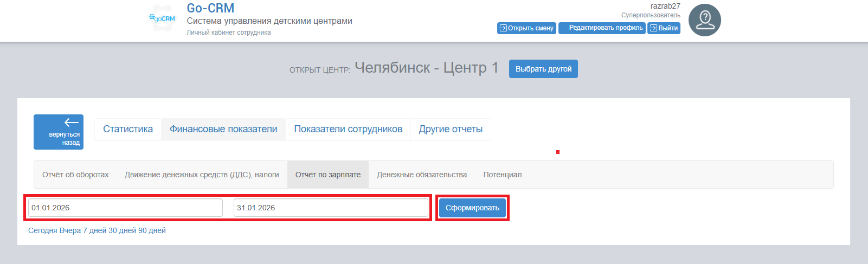This screenshot has height=264, width=868.
Task: Open the 'Потенциал' subtab
Action: 503,175
